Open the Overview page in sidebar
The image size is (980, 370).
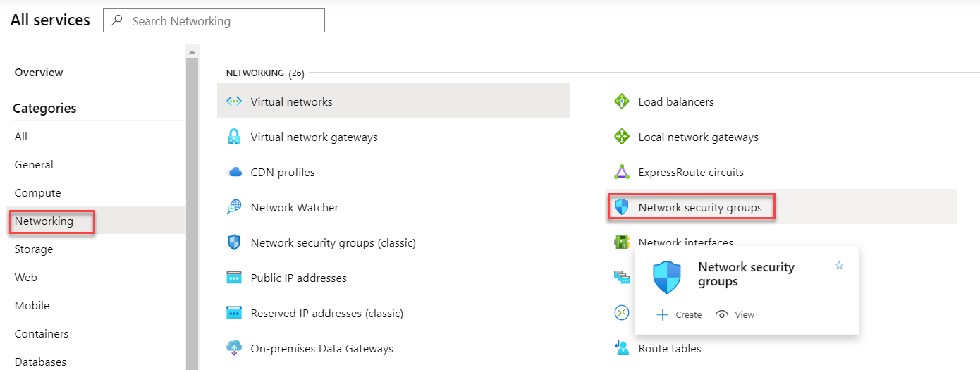pos(39,72)
